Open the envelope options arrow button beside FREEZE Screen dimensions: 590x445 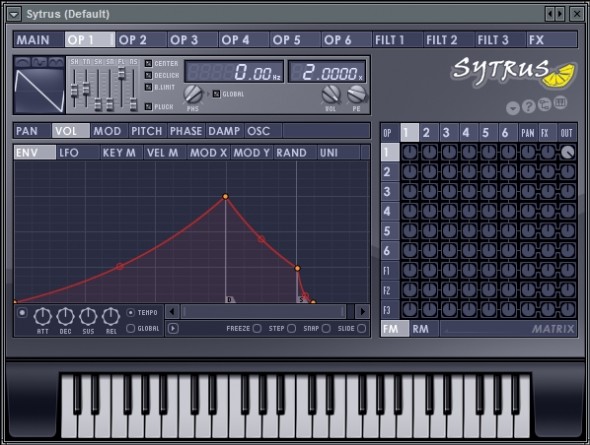[173, 328]
